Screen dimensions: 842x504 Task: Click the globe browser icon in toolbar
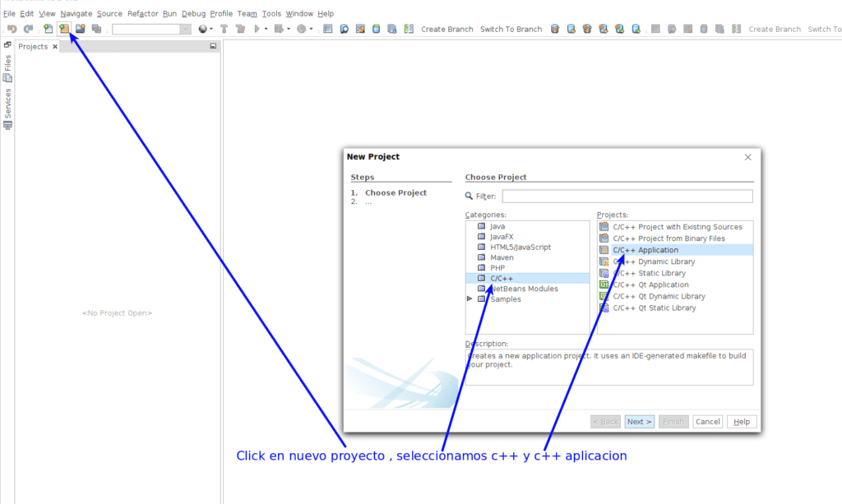202,29
